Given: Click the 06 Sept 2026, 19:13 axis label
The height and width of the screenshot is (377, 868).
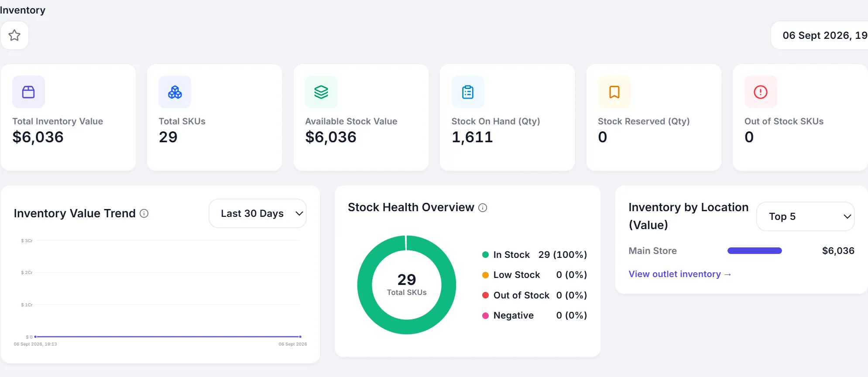Looking at the screenshot, I should (35, 344).
